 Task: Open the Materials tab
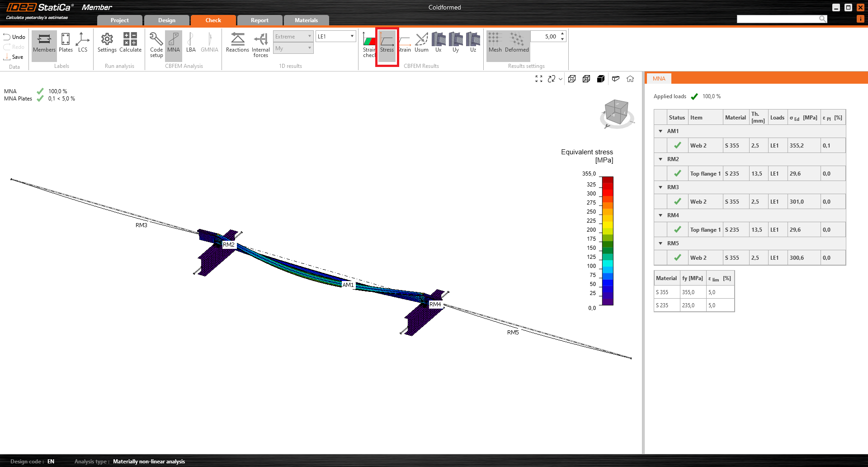(306, 20)
